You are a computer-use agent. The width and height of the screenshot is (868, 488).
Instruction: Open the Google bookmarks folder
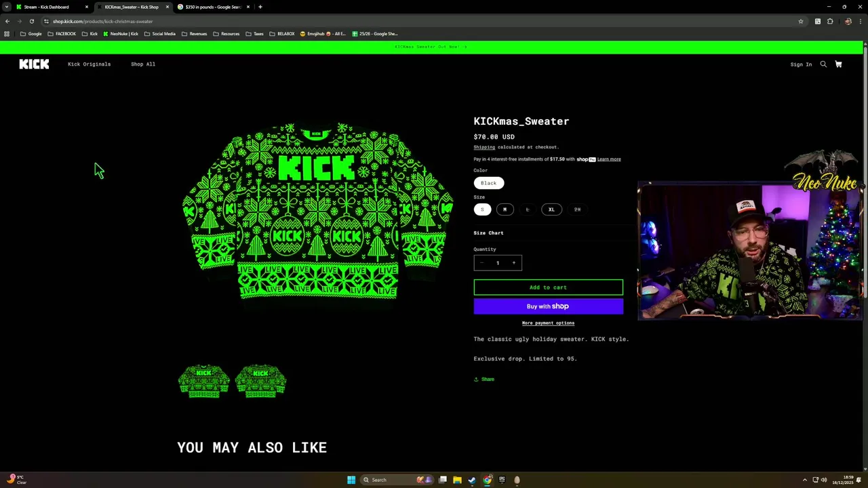(31, 34)
